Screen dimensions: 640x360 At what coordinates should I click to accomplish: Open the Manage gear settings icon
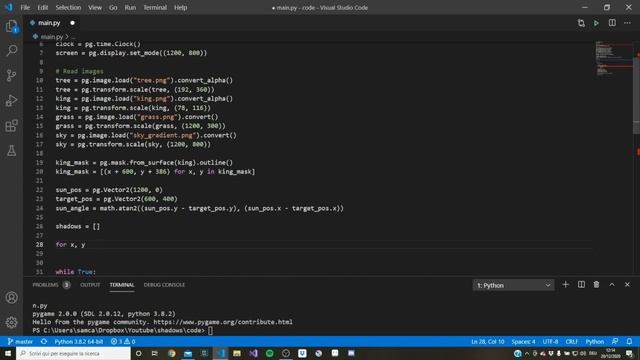[x=11, y=322]
